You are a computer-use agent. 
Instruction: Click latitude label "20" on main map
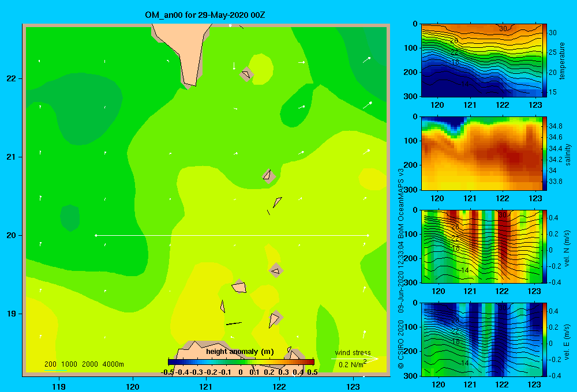pos(11,235)
